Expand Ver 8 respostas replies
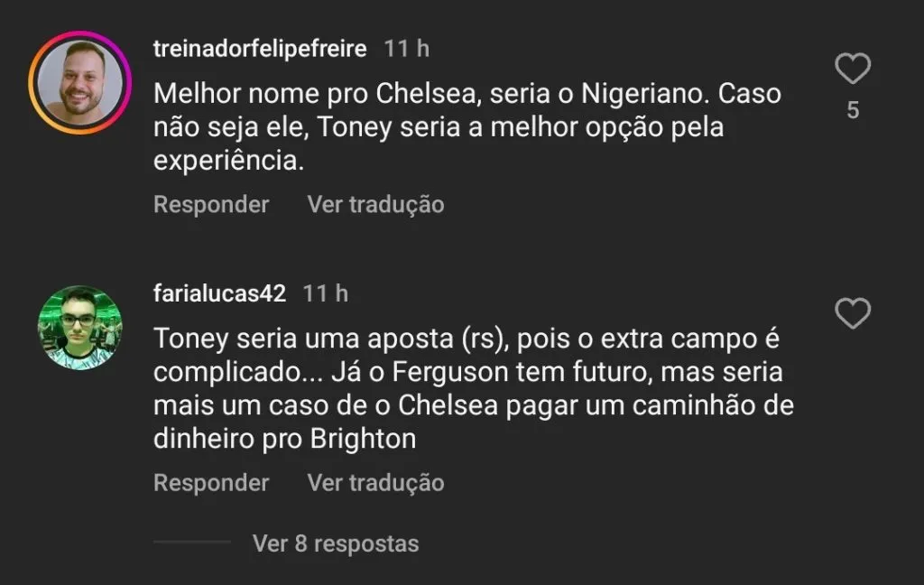 click(336, 543)
